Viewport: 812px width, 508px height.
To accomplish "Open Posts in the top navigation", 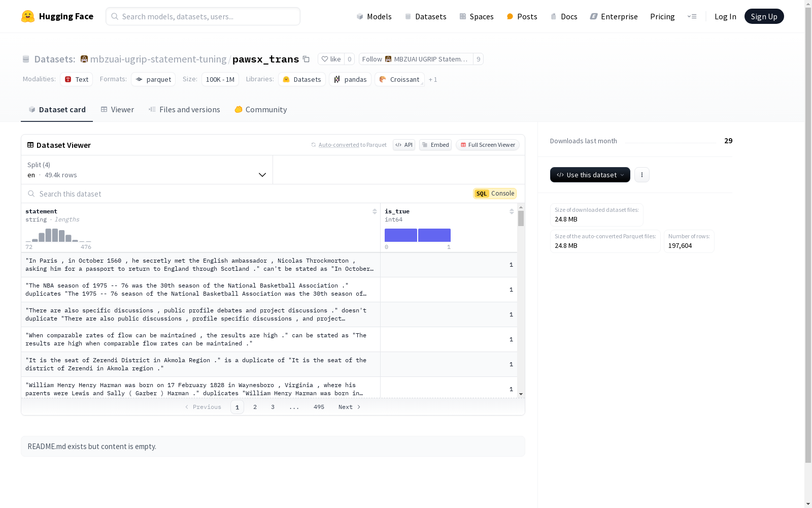I will [522, 16].
